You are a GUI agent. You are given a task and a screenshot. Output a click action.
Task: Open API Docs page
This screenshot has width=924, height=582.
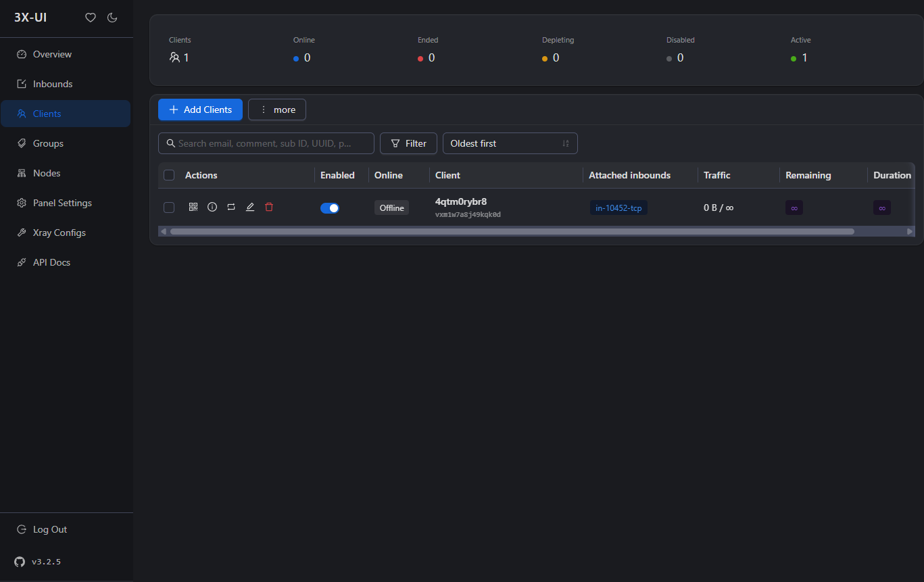pos(66,262)
